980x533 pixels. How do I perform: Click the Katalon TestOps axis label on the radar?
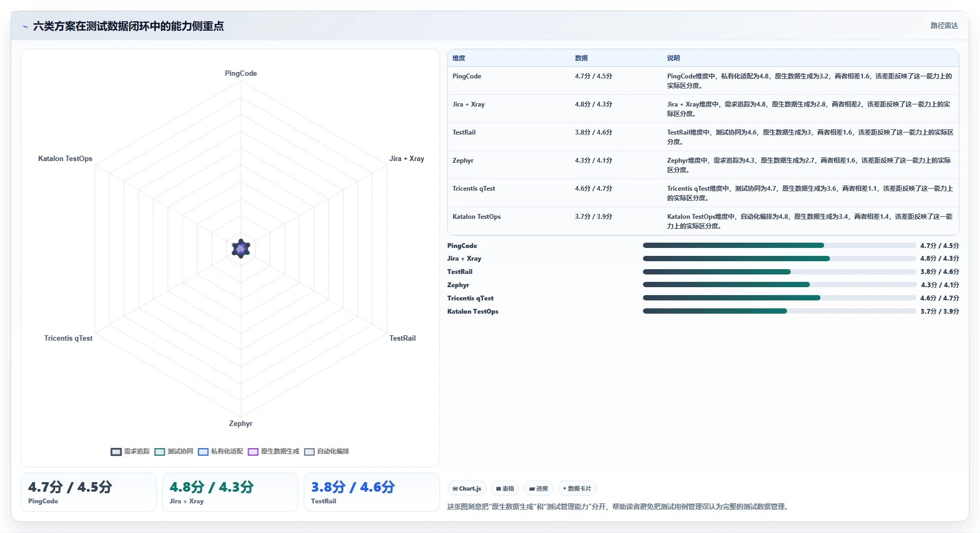65,159
